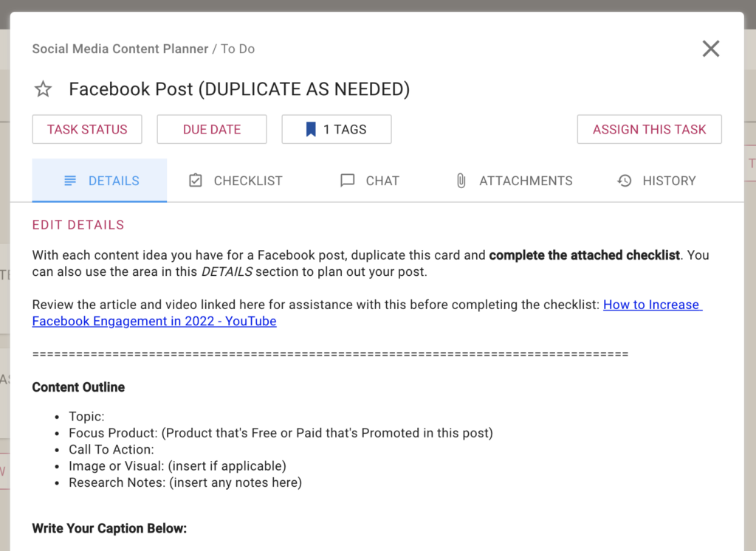Open the 1 TAGS menu
The width and height of the screenshot is (756, 551).
click(x=337, y=129)
